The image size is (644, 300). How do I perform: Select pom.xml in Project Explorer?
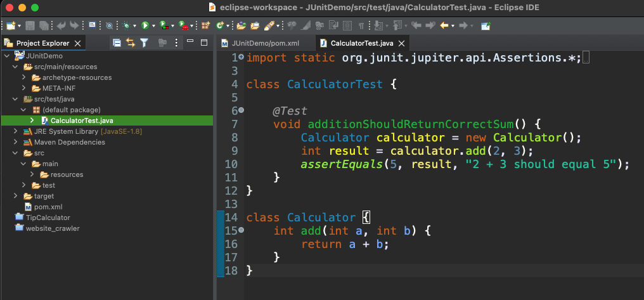click(x=44, y=207)
